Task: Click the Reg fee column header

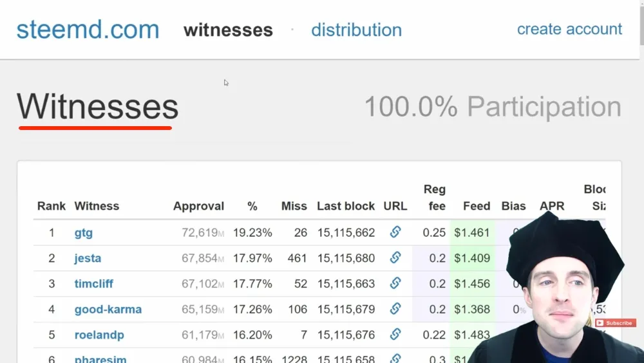Action: (x=435, y=198)
